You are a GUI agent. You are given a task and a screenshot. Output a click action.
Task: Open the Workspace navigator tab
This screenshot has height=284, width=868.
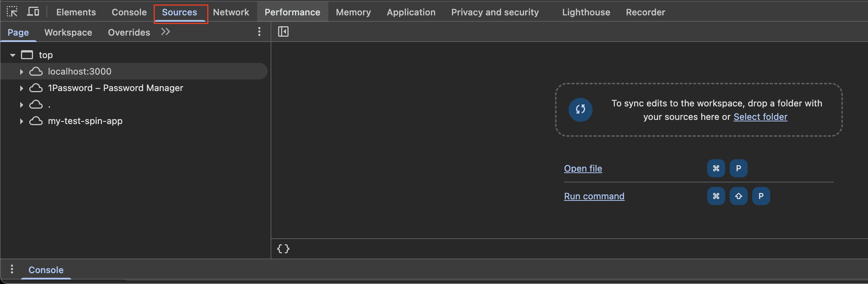pyautogui.click(x=68, y=33)
